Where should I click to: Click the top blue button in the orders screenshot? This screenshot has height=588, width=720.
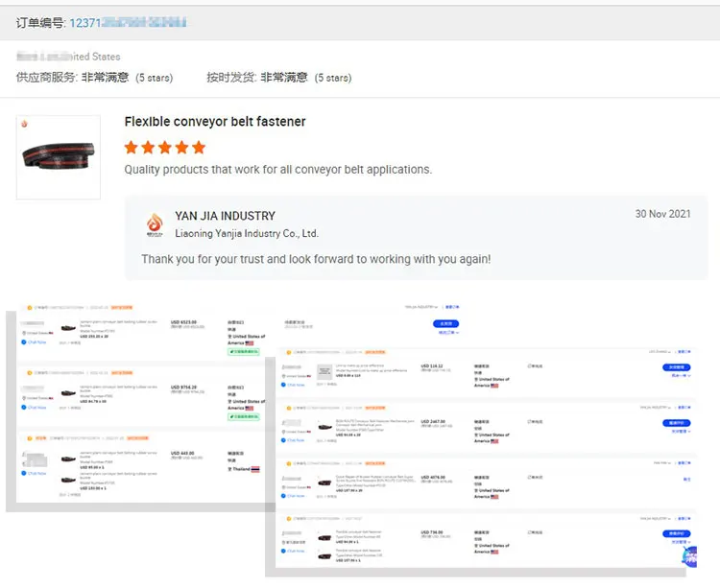click(x=446, y=324)
